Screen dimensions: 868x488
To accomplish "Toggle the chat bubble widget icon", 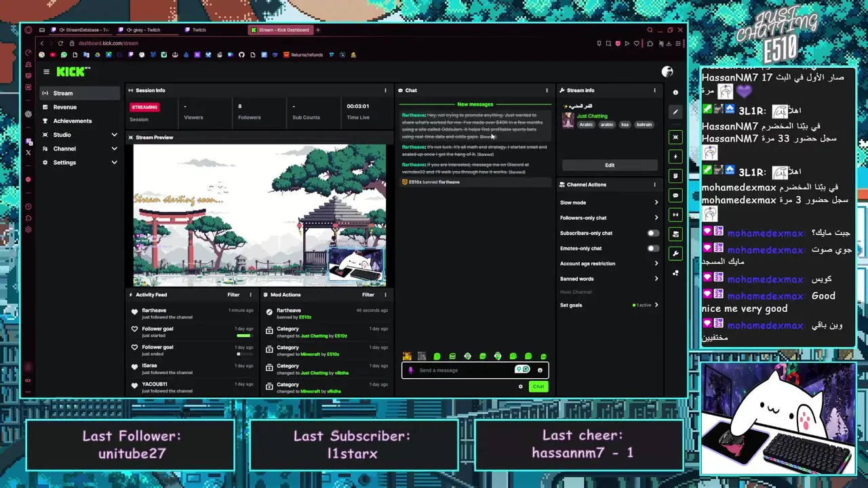I will [x=675, y=195].
